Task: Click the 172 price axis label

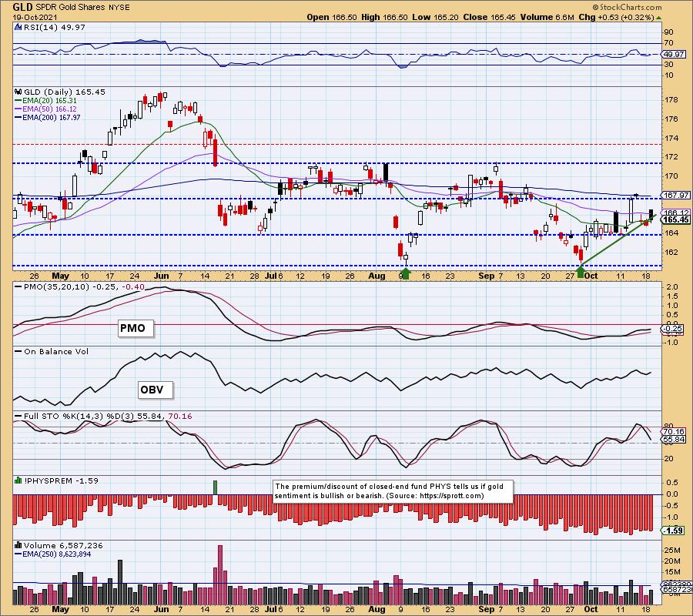Action: (x=671, y=157)
